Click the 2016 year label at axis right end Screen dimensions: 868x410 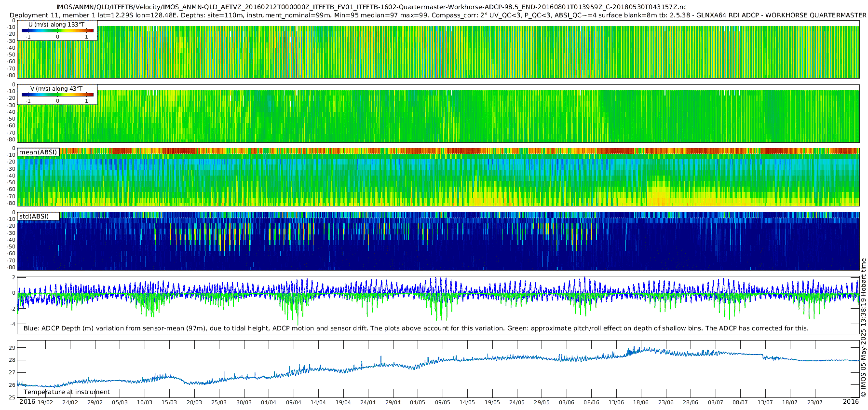pos(851,402)
